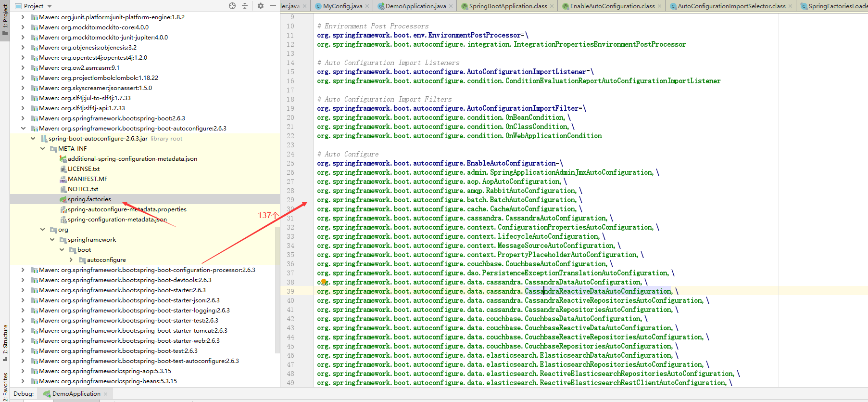This screenshot has width=868, height=402.
Task: Open the 1: Project tool window button
Action: 5,20
